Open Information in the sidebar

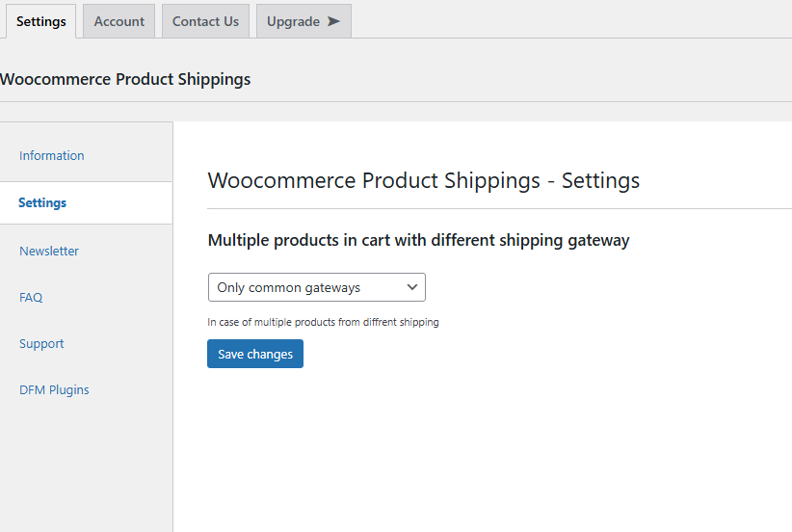(x=52, y=155)
